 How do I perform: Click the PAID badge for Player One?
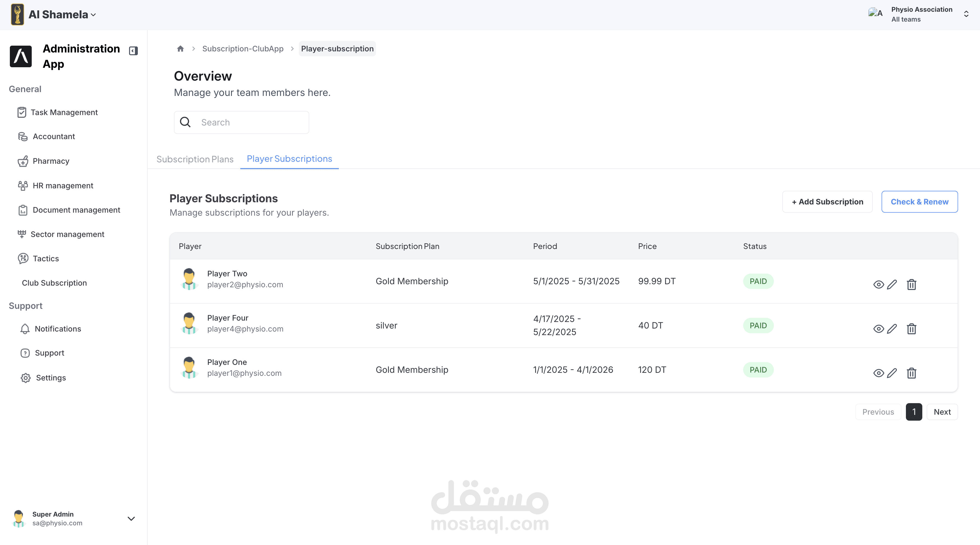(758, 370)
